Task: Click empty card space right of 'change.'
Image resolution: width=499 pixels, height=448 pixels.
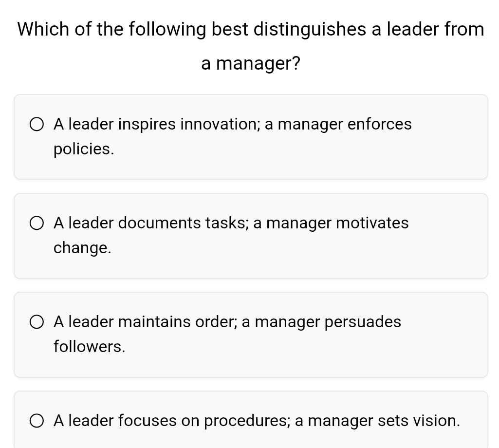Action: click(x=292, y=249)
